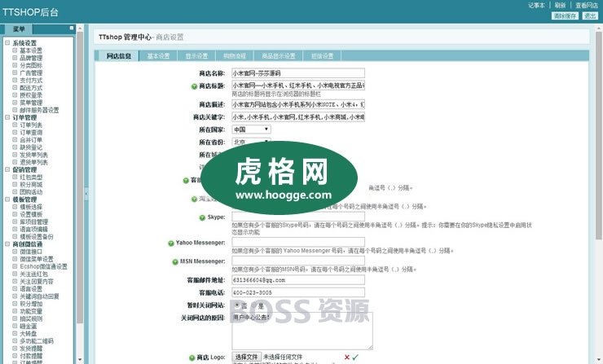
Task: Collapse the 系统设置 tree group
Action: click(x=7, y=43)
